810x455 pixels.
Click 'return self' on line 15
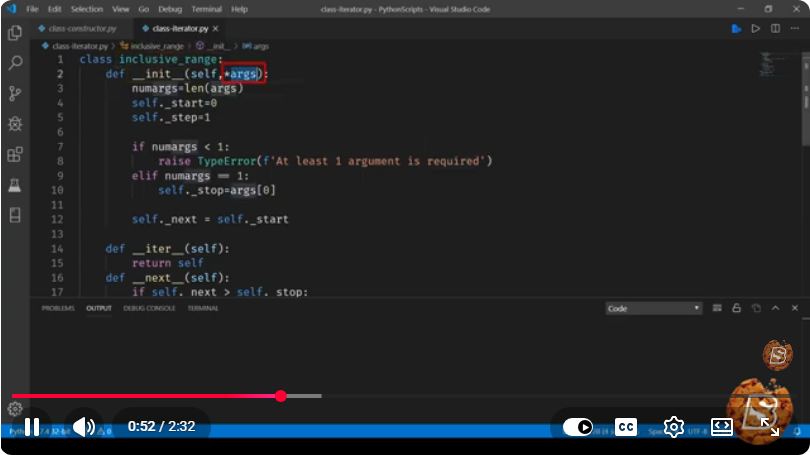167,263
